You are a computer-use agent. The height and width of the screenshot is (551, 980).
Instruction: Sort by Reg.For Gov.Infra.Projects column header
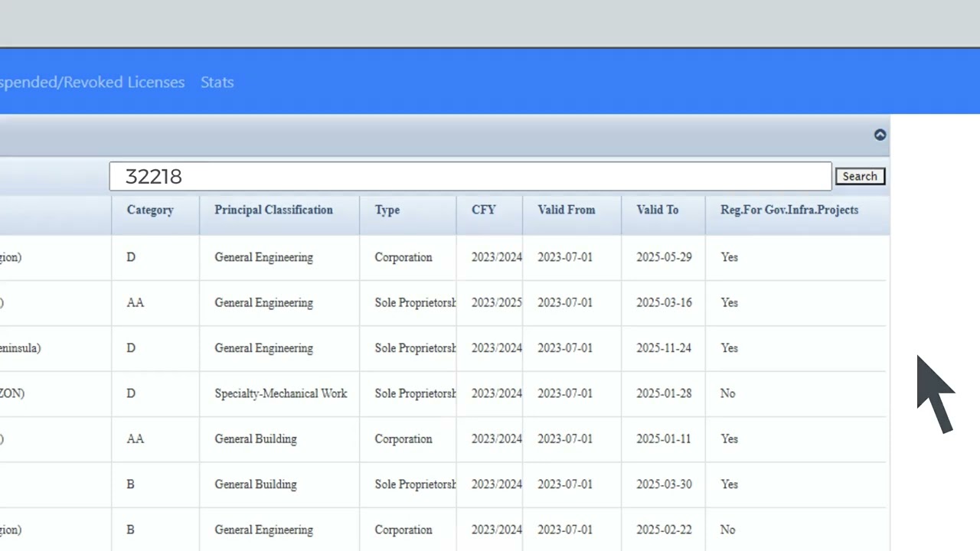(789, 210)
